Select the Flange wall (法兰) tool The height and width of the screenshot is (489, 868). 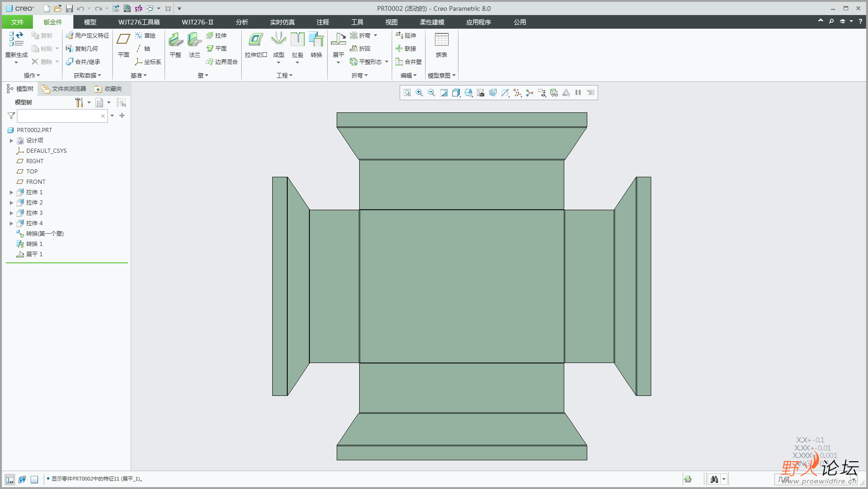(194, 45)
